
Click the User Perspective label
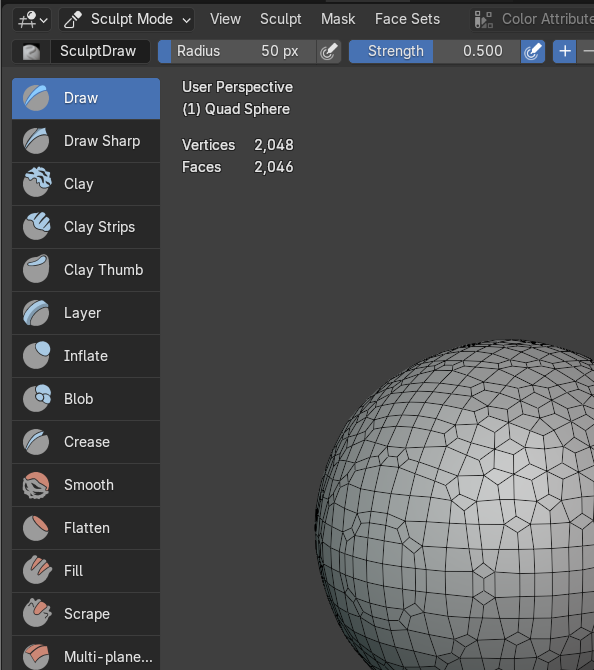coord(238,87)
